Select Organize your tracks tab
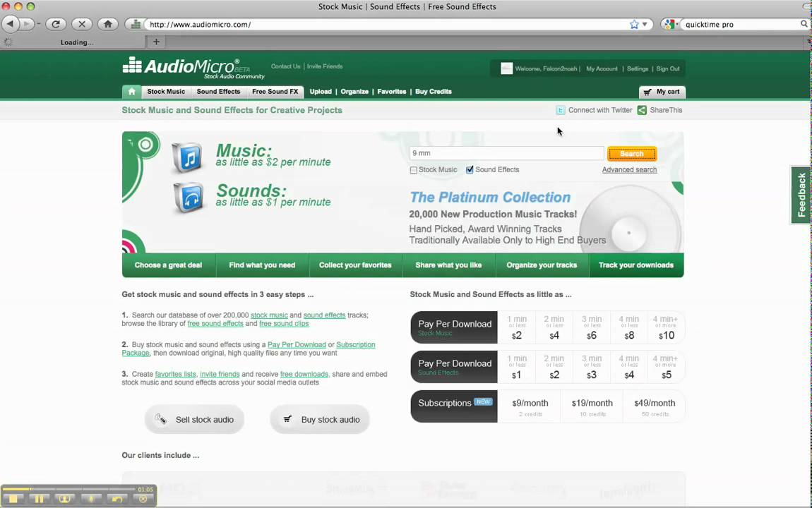This screenshot has height=508, width=812. click(542, 265)
